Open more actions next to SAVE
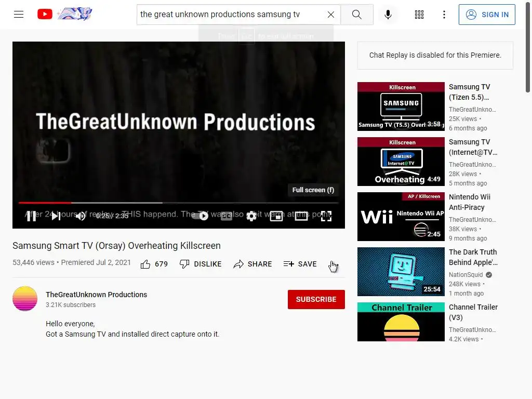 pos(333,264)
